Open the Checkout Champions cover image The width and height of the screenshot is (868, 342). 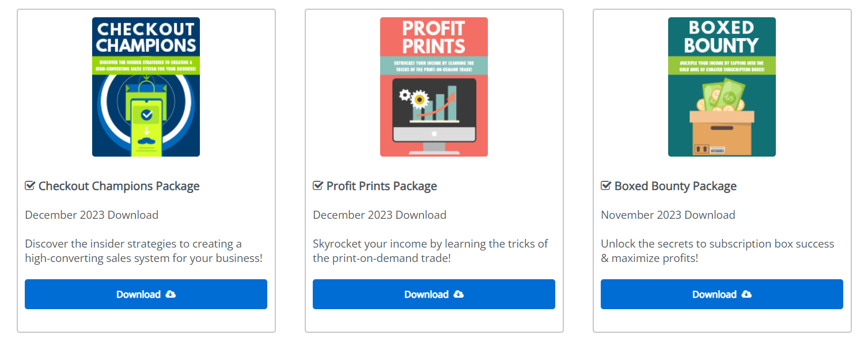146,86
